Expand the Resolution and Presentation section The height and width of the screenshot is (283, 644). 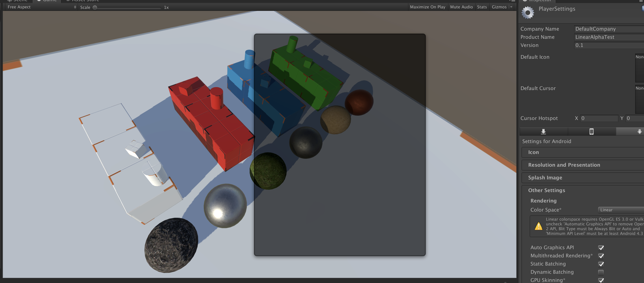tap(564, 165)
